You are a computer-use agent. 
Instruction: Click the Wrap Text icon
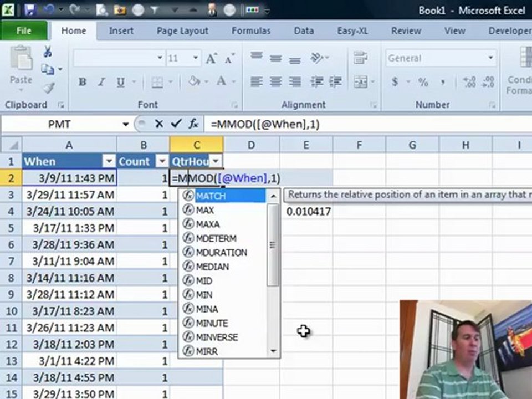pyautogui.click(x=360, y=58)
